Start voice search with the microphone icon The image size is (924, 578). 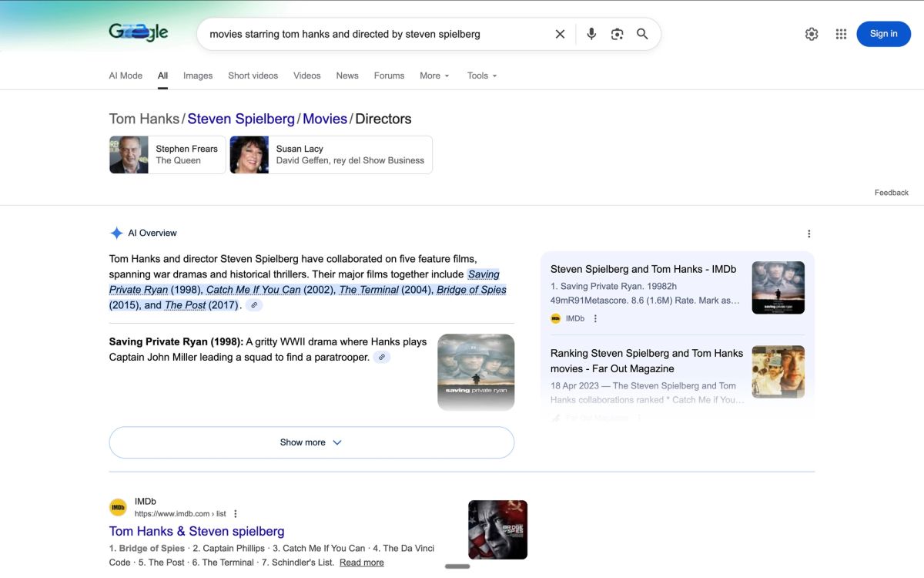(x=591, y=34)
